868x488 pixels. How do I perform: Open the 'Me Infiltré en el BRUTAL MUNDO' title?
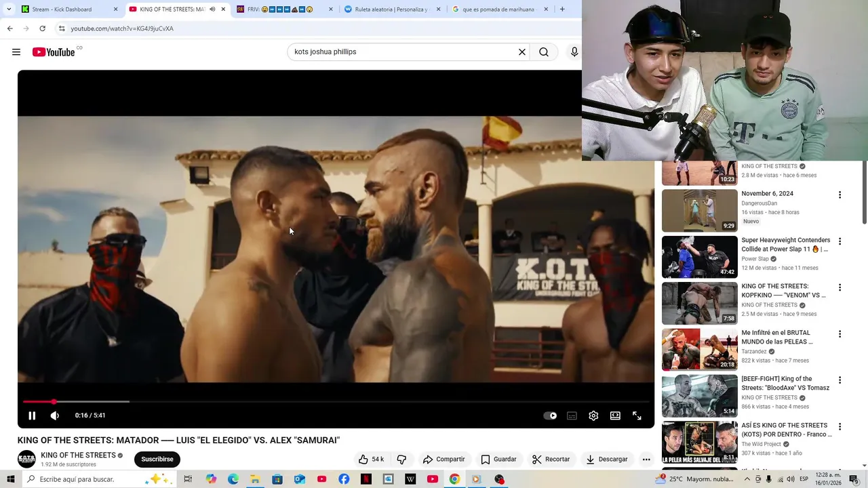coord(777,338)
